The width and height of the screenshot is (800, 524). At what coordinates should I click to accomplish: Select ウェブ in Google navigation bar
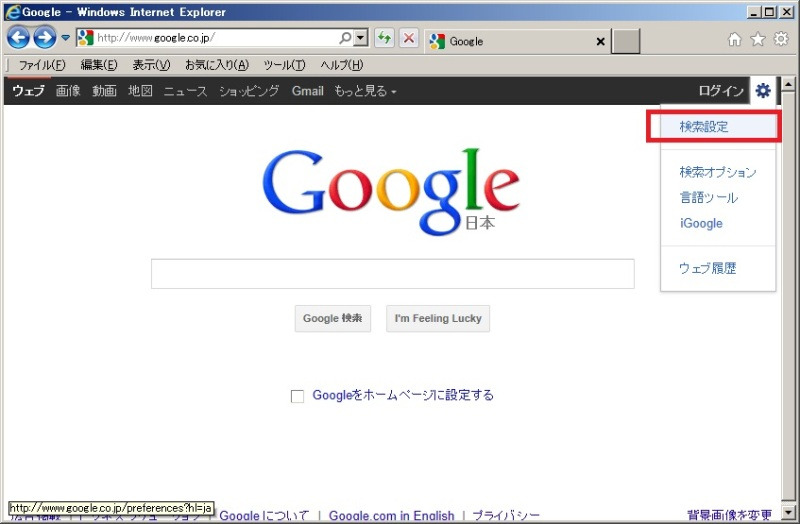29,91
